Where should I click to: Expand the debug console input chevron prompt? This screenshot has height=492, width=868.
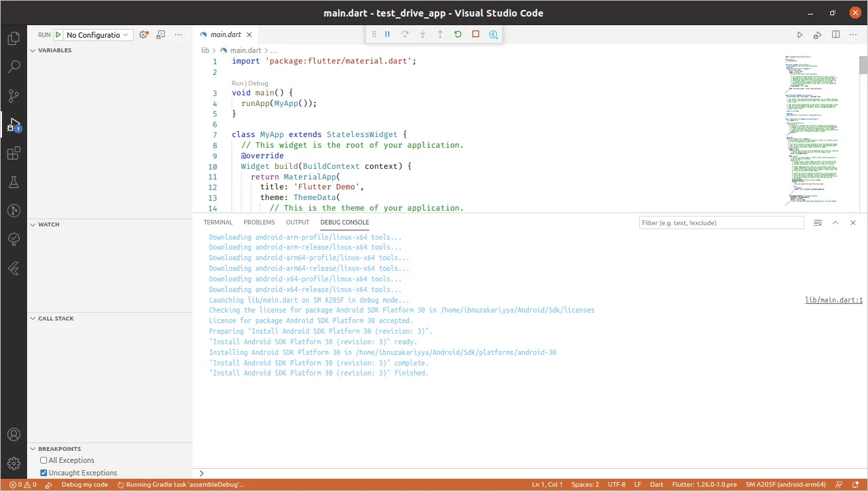pyautogui.click(x=202, y=473)
